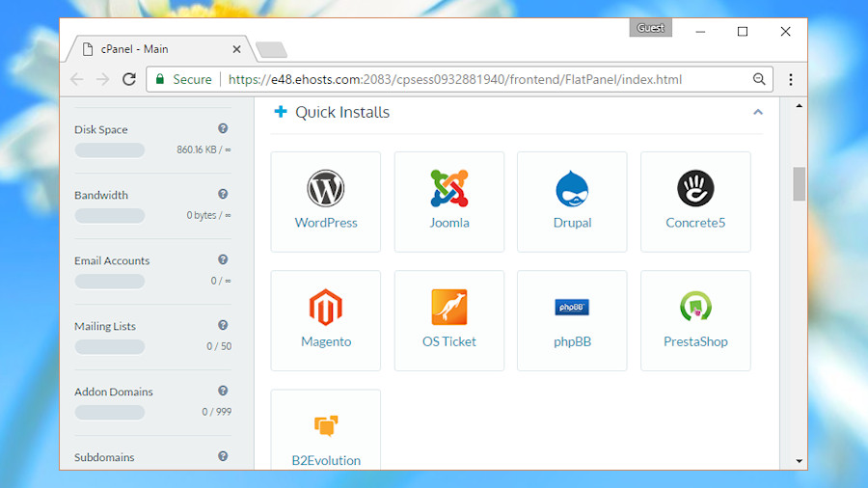Click the Mailing Lists label

click(x=104, y=326)
